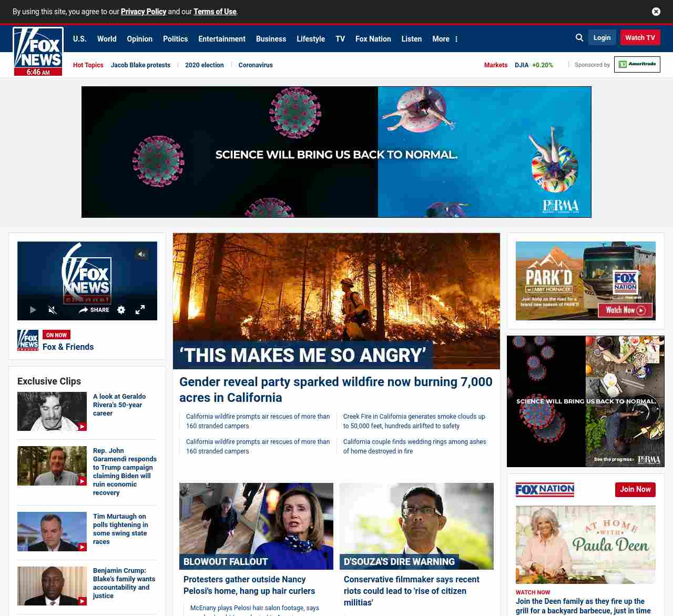The height and width of the screenshot is (616, 673).
Task: Unmute using the video's top-right speaker icon
Action: 141,255
